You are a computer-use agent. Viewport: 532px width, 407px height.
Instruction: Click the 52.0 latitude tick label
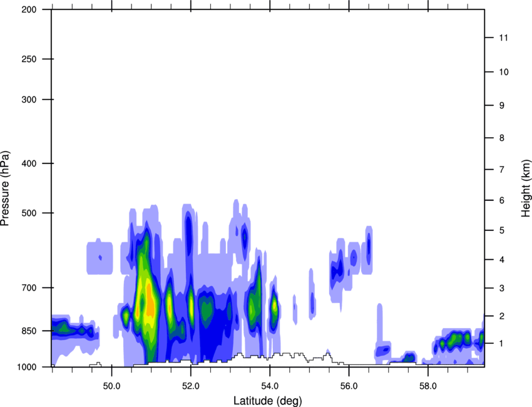pos(191,386)
